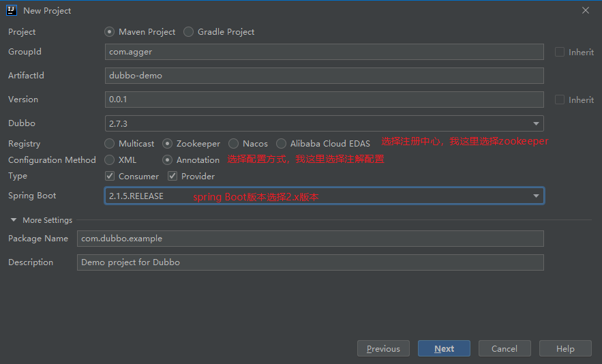Select Alibaba Cloud EDAS registry option

pyautogui.click(x=281, y=144)
